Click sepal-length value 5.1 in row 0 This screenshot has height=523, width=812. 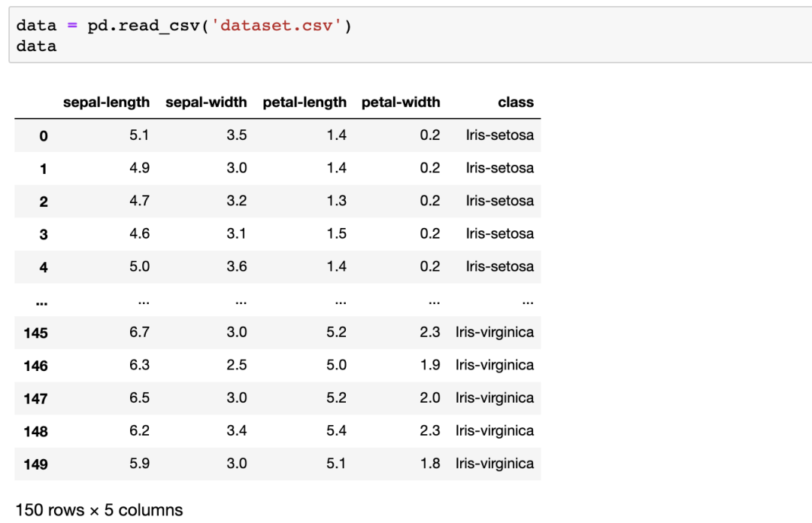point(139,135)
